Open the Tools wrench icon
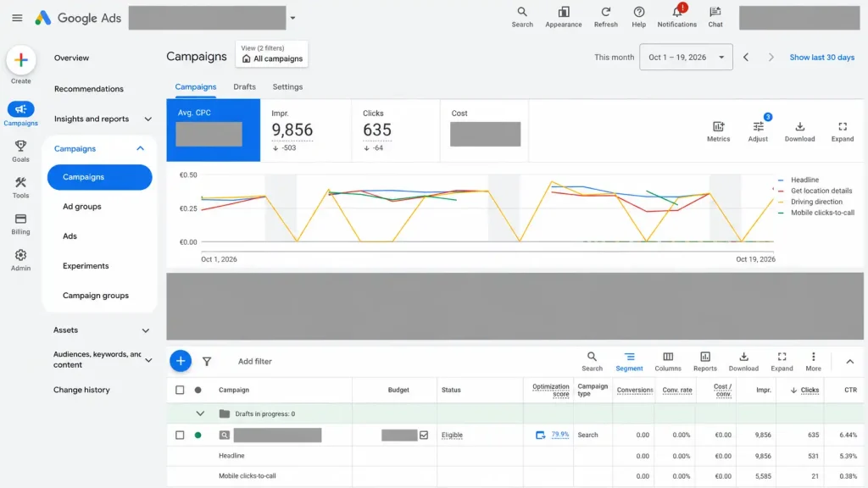 (20, 183)
